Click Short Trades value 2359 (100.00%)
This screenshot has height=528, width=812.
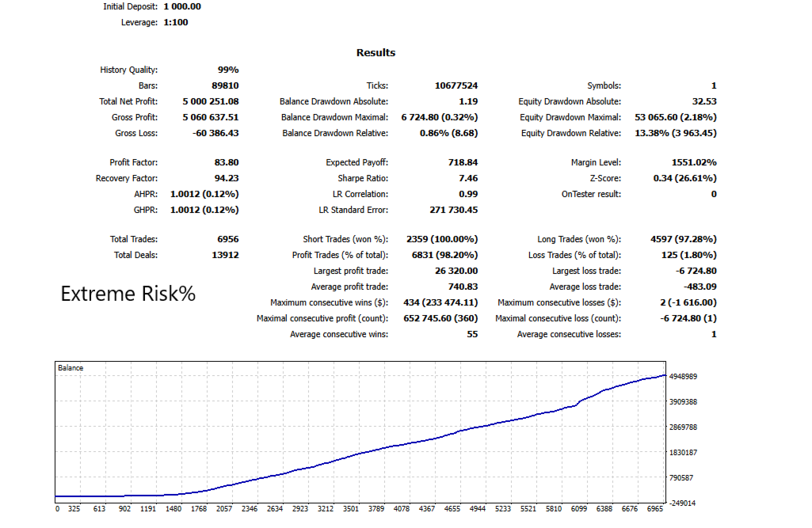(x=442, y=239)
